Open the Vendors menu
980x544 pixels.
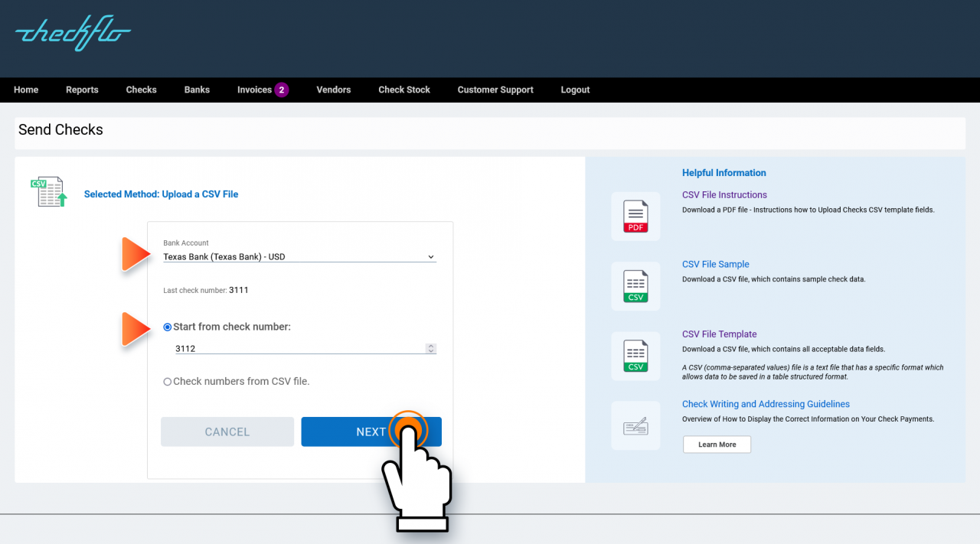tap(333, 90)
